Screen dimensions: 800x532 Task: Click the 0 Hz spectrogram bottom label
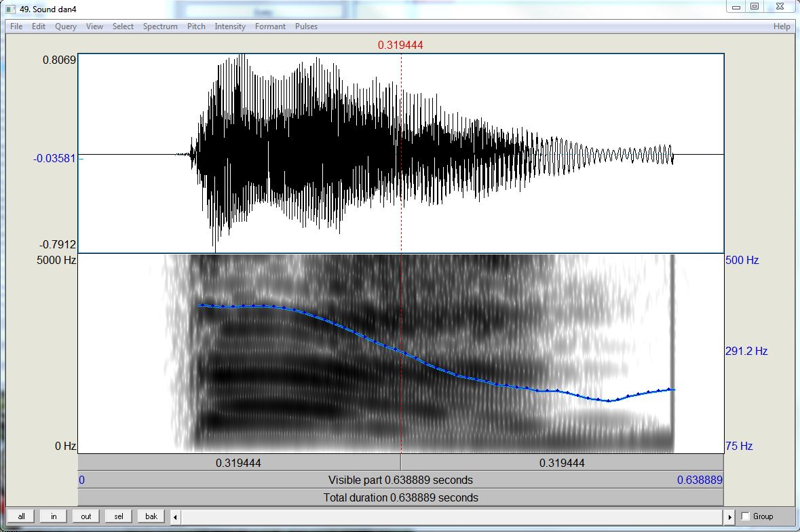(65, 446)
